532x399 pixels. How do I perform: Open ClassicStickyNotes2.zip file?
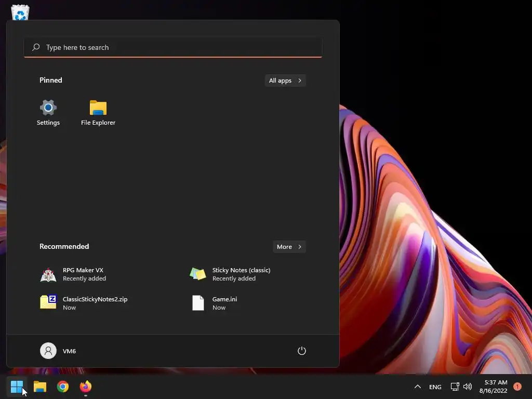coord(84,303)
